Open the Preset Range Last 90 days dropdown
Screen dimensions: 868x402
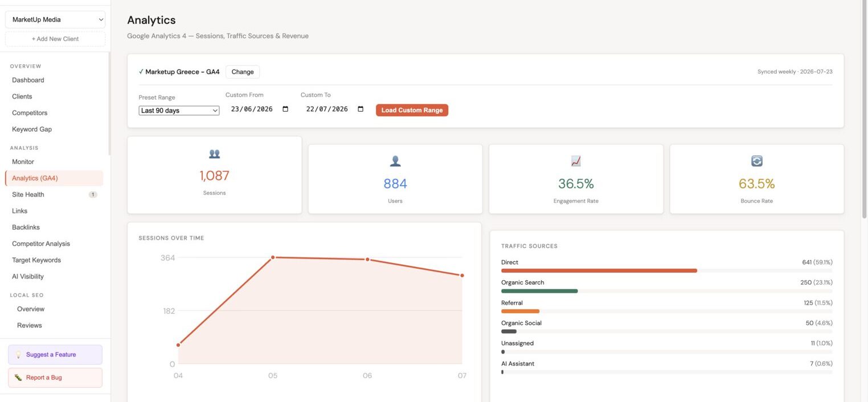[179, 110]
